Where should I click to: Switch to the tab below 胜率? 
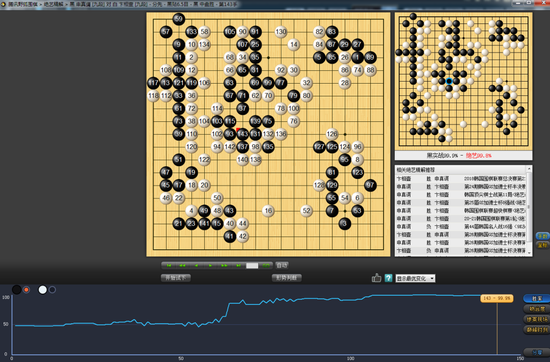tap(537, 309)
